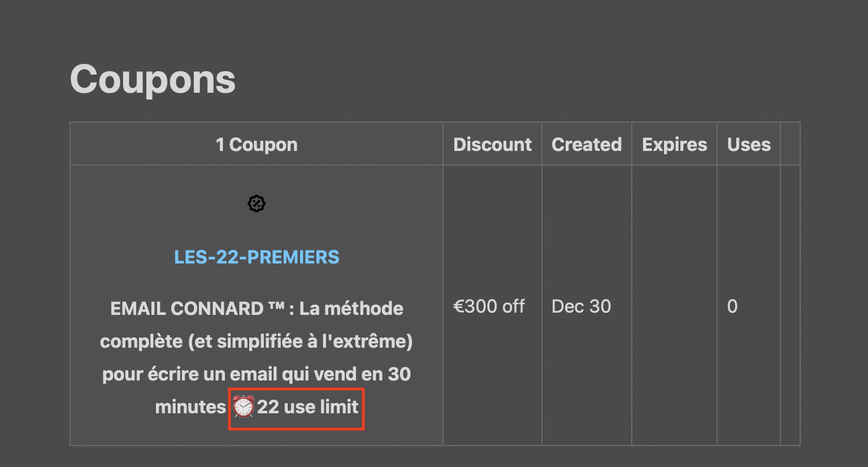Click the "complète (et simplifiée à l'extrême)" line
Image resolution: width=868 pixels, height=467 pixels.
click(x=257, y=341)
